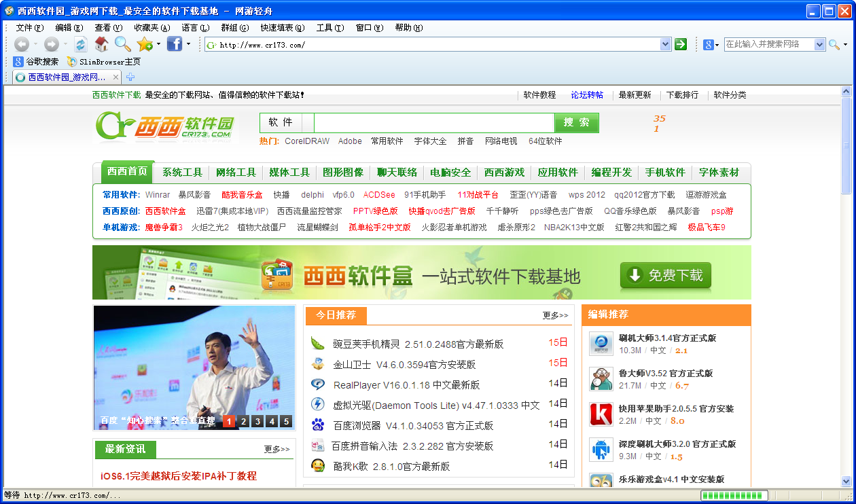Click the green 搜索 button
Viewport: 856px width, 504px height.
577,122
